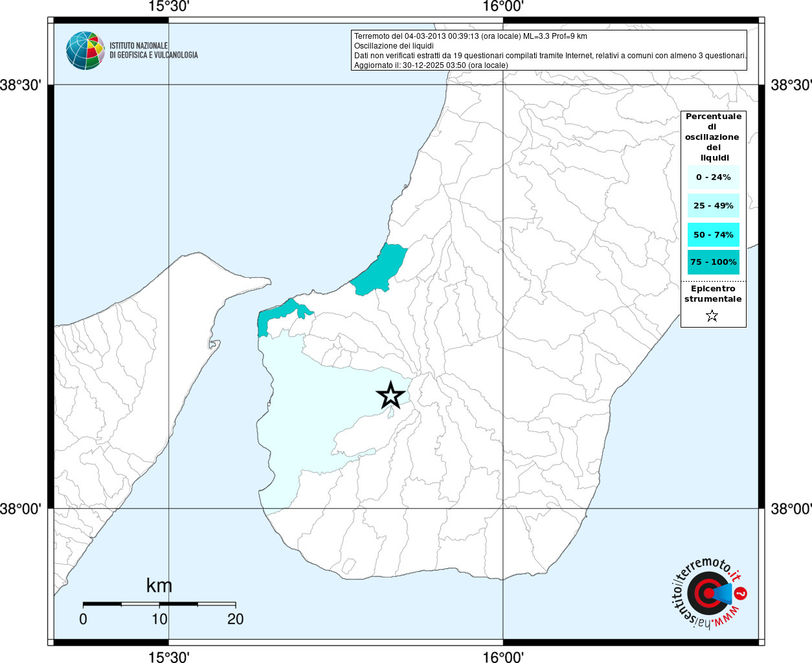Click the 'km' scale bar label
812x663 pixels.
click(159, 585)
